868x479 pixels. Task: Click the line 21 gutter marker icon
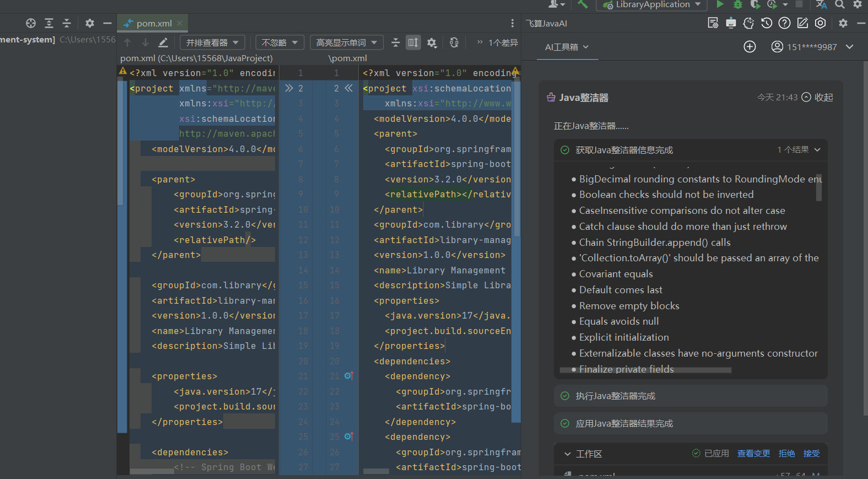coord(348,376)
